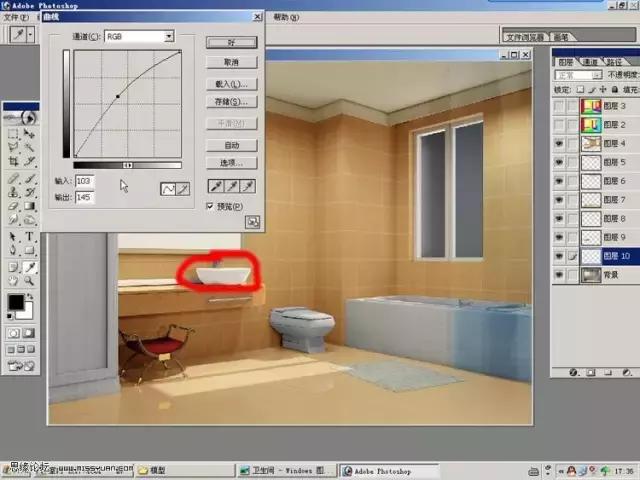
Task: Select the Hand tool
Action: tap(13, 280)
